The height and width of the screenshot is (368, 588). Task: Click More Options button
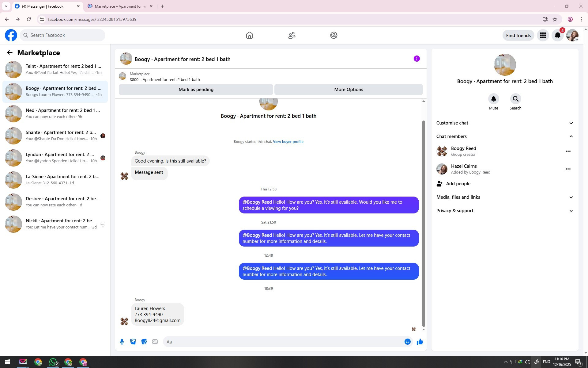tap(349, 90)
